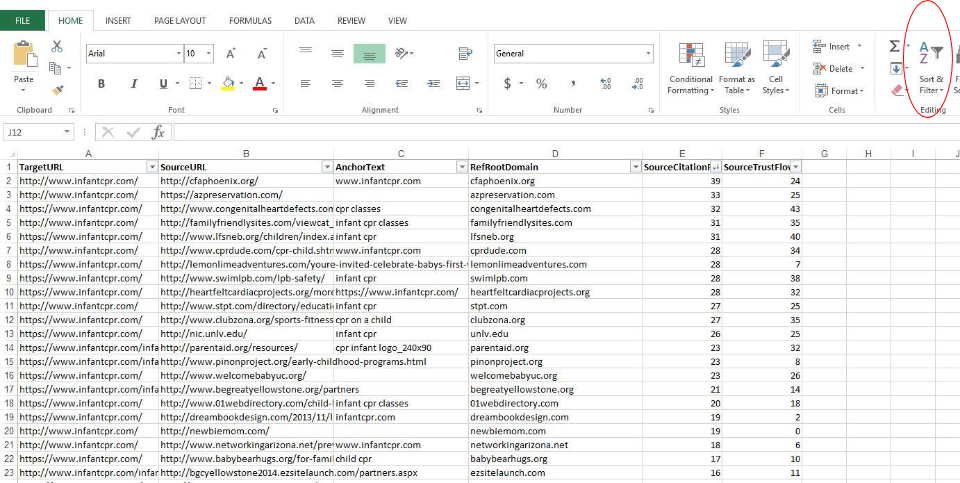Switch to the INSERT tab

coord(118,21)
